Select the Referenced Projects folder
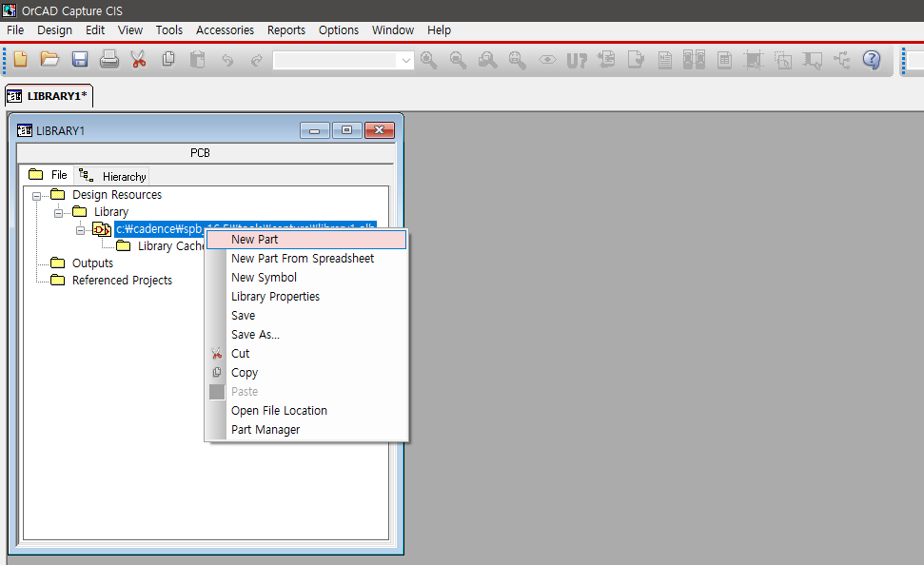The height and width of the screenshot is (565, 924). point(122,281)
